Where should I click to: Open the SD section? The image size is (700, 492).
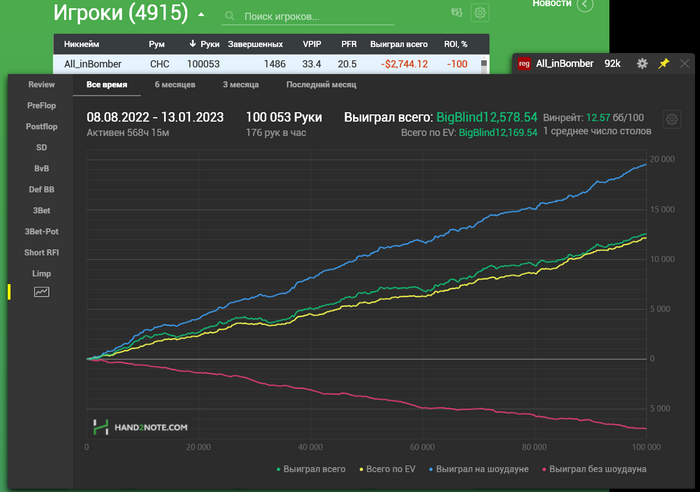[x=42, y=147]
